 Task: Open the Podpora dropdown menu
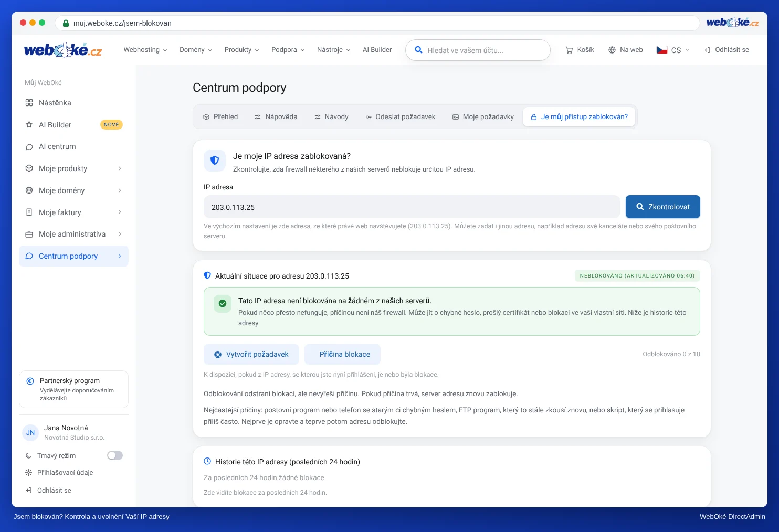click(288, 50)
